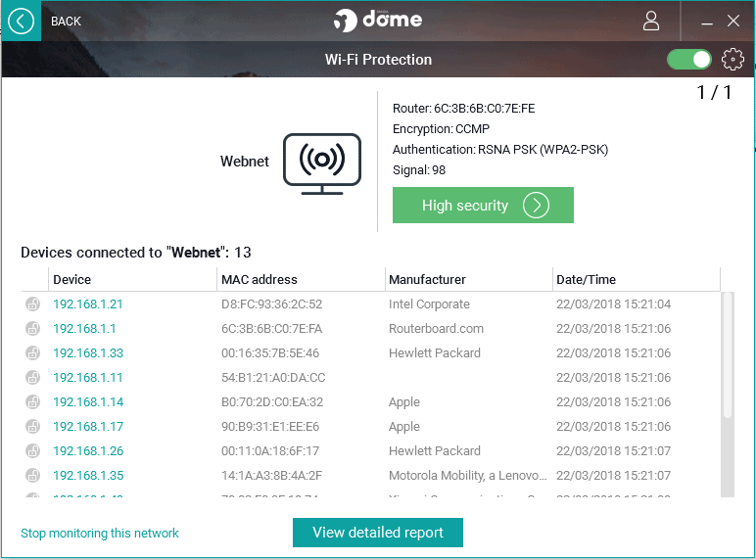
Task: Open the High security details
Action: point(483,206)
